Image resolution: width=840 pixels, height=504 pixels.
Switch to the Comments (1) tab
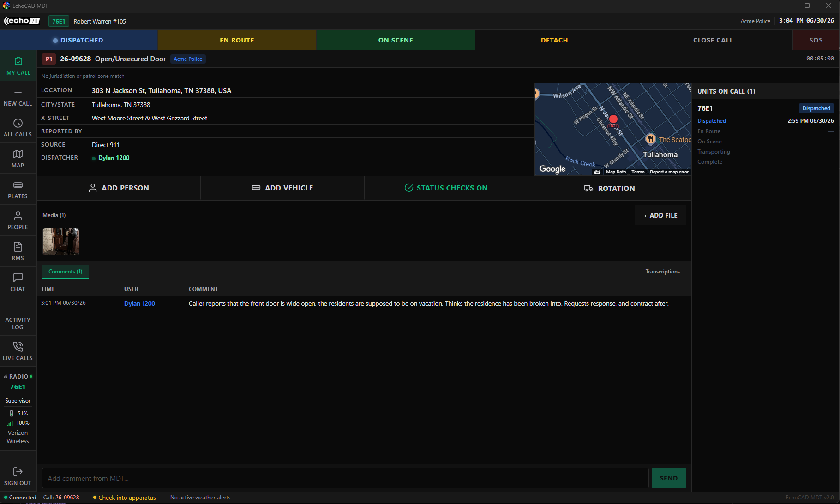(x=65, y=272)
